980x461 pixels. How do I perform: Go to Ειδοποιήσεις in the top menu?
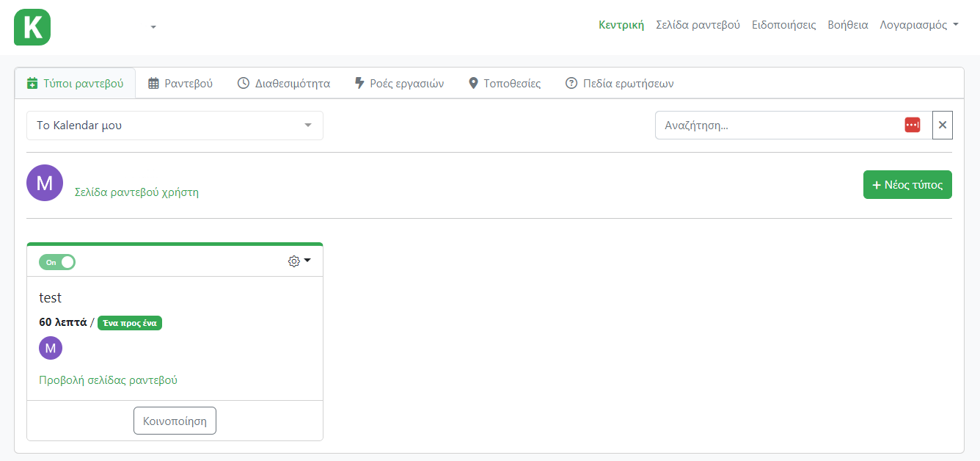(x=783, y=24)
